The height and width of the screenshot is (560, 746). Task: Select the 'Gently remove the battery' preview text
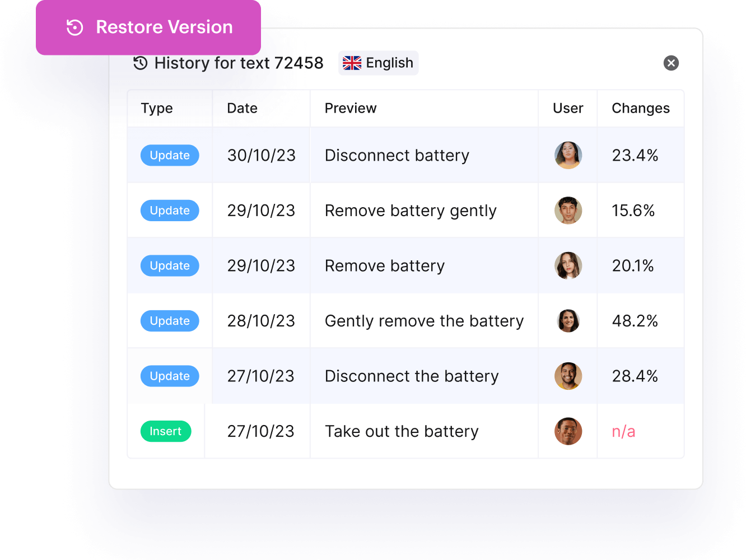tap(424, 321)
